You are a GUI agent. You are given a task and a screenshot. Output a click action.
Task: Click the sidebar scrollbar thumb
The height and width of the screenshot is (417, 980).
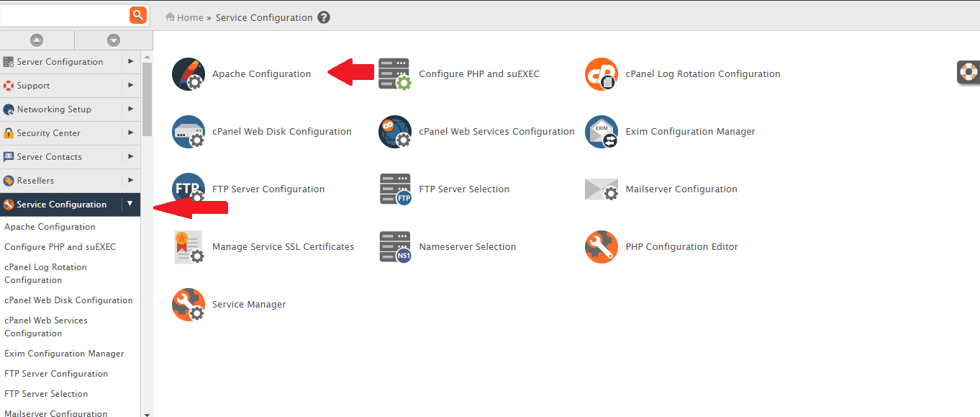147,99
